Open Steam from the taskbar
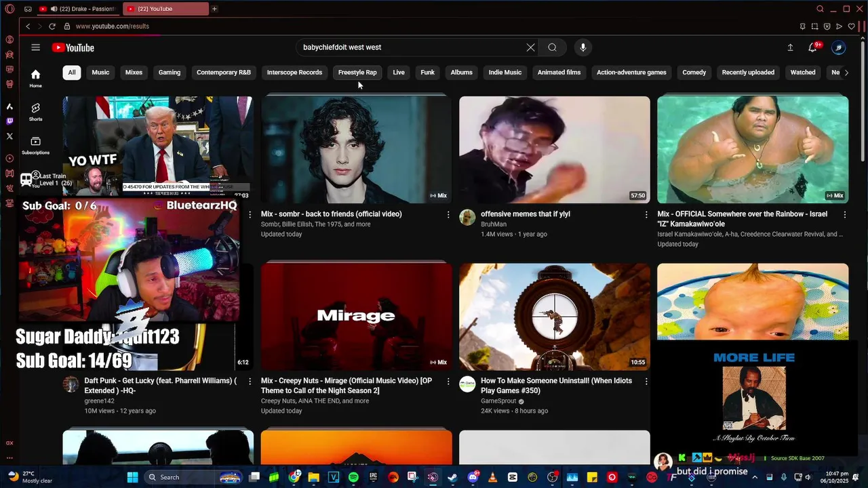 (x=452, y=477)
